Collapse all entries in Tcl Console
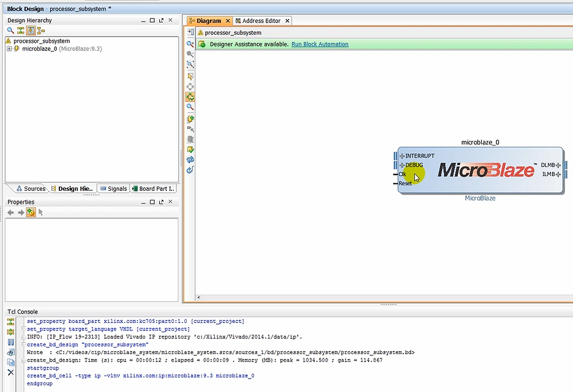 9,322
